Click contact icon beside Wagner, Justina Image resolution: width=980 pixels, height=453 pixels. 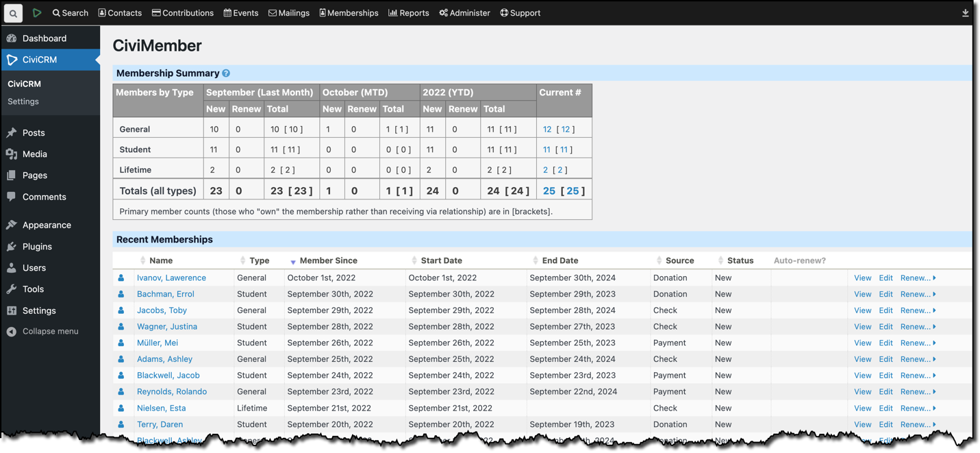[x=121, y=327]
